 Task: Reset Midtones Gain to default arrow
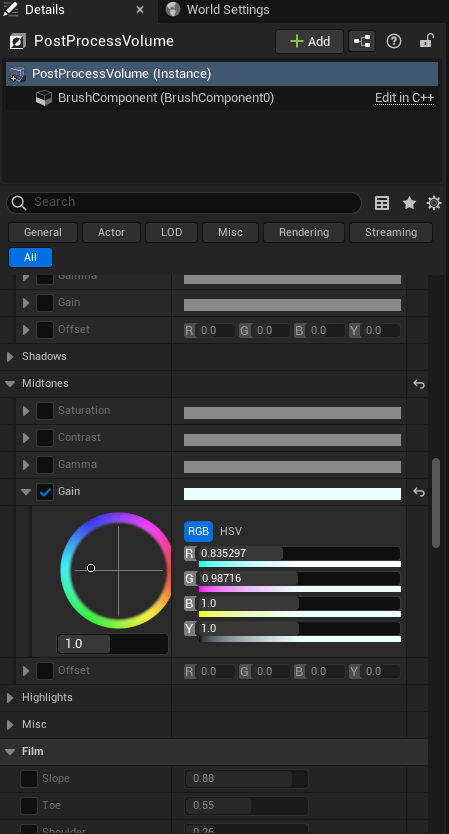419,492
